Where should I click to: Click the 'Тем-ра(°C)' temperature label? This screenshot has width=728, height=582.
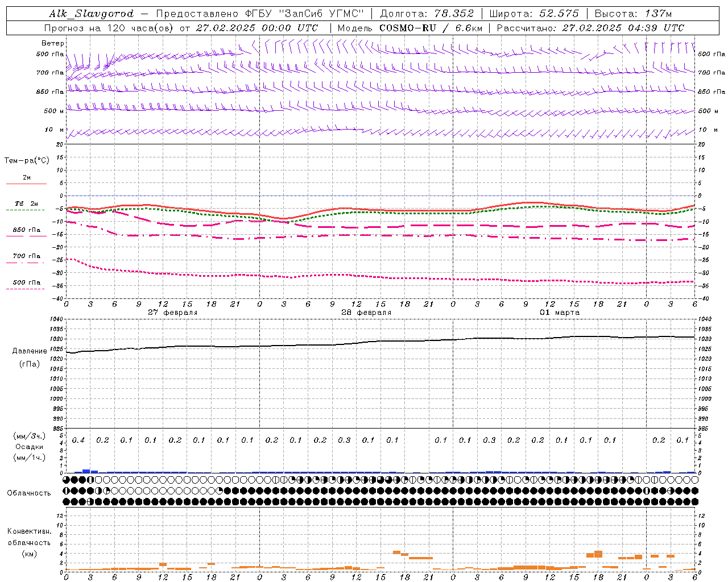27,160
